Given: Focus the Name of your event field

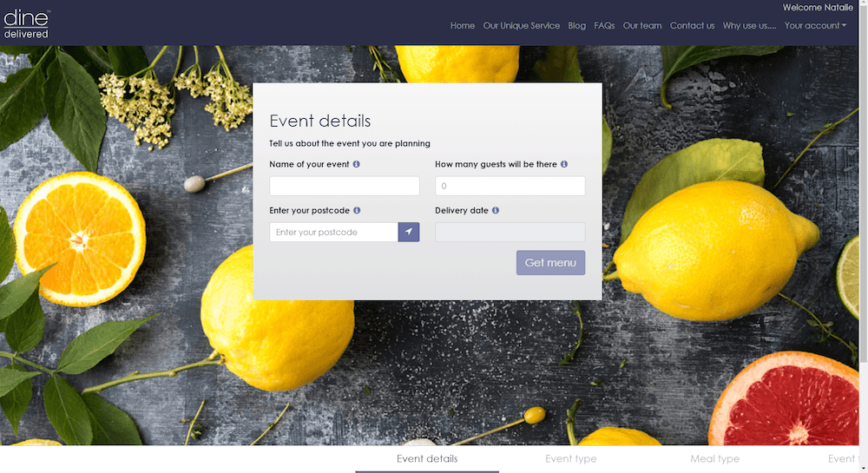Looking at the screenshot, I should pos(345,186).
